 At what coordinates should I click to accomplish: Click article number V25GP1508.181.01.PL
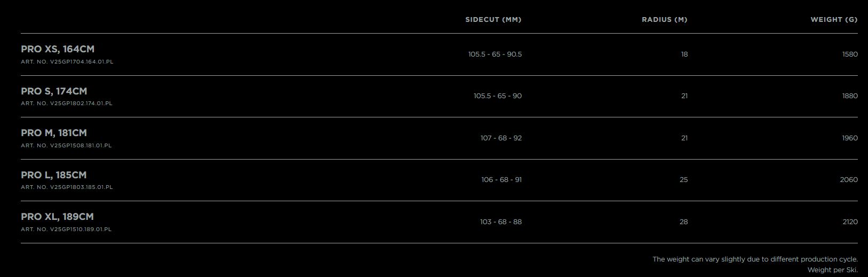pyautogui.click(x=66, y=146)
